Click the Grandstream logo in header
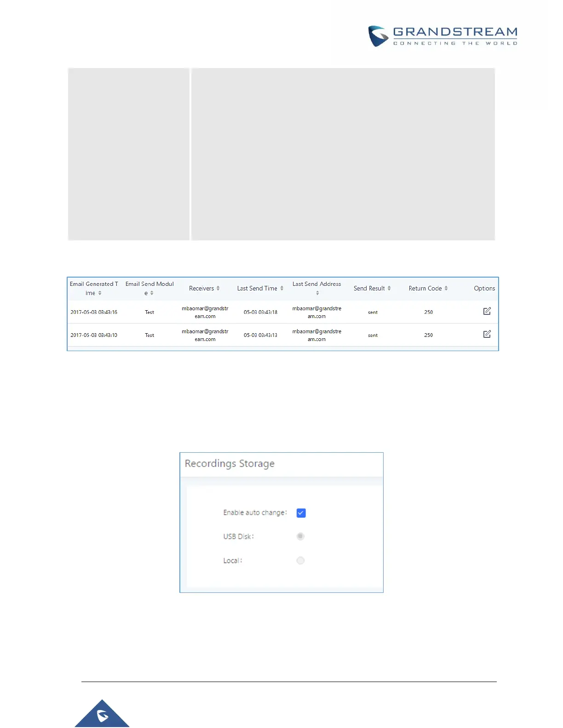This screenshot has height=728, width=563. [x=442, y=36]
